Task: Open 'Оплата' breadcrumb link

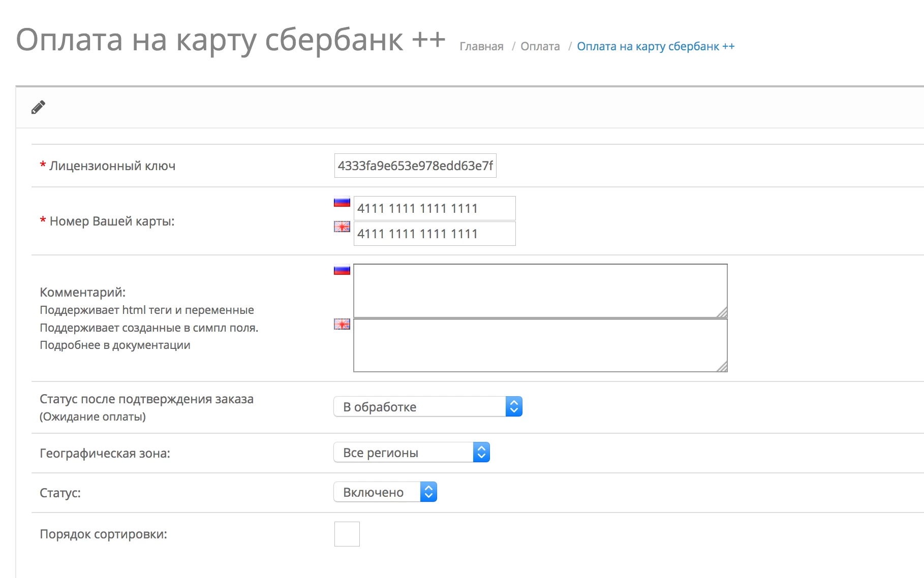Action: (x=540, y=46)
